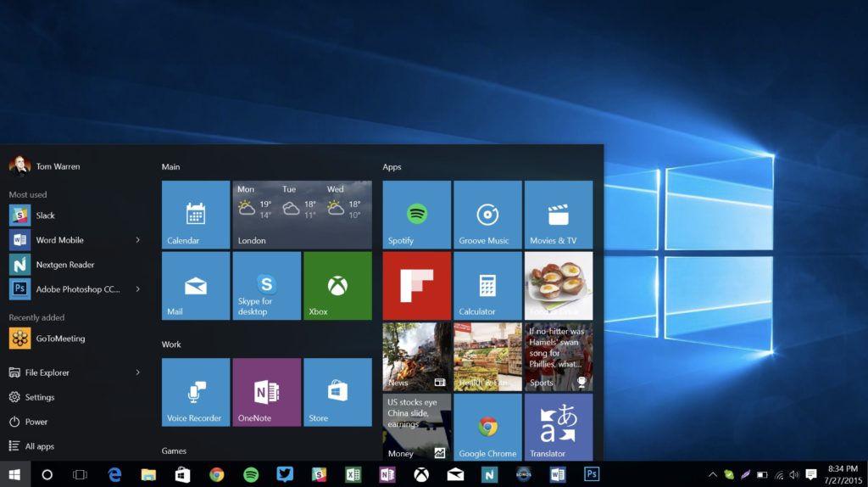Show hidden system tray icons
Screen dimensions: 868x487
[713, 474]
